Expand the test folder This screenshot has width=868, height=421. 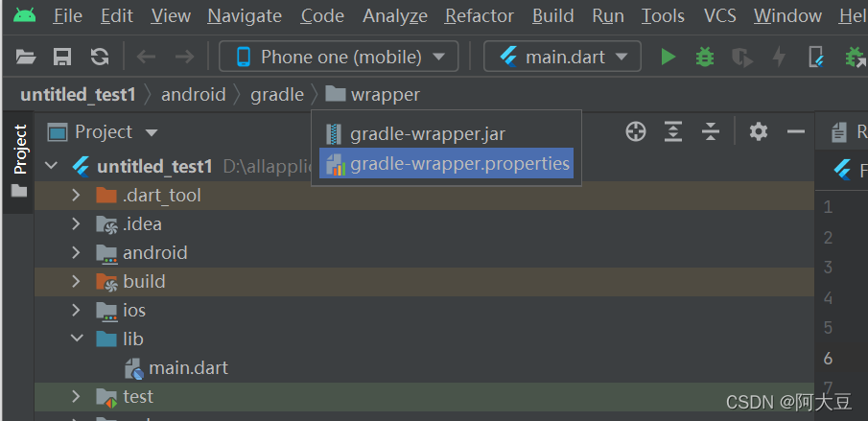(77, 396)
